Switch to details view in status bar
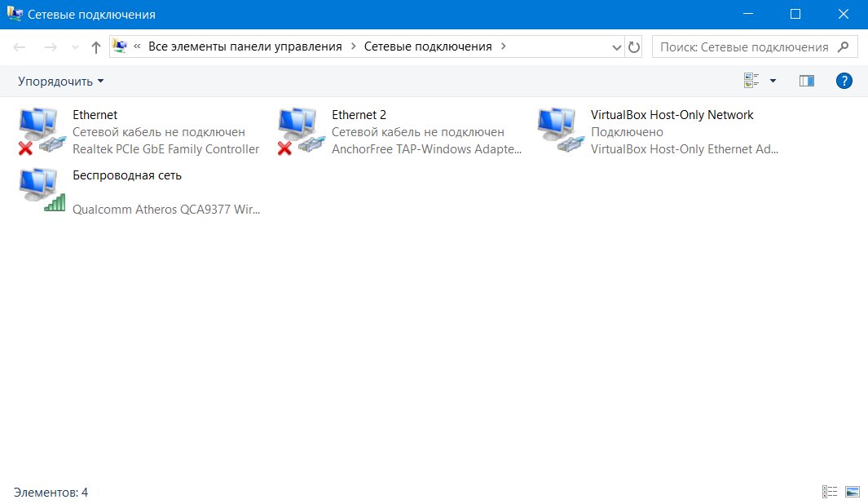 tap(829, 491)
